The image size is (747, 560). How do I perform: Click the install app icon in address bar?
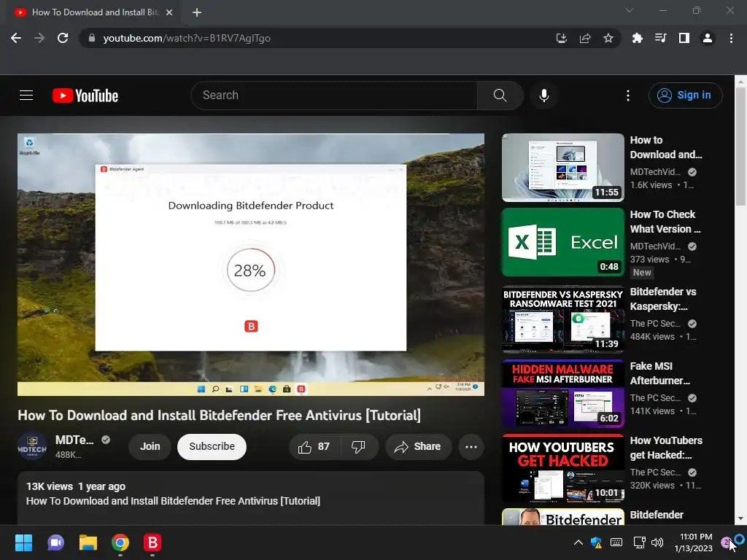[x=561, y=38]
